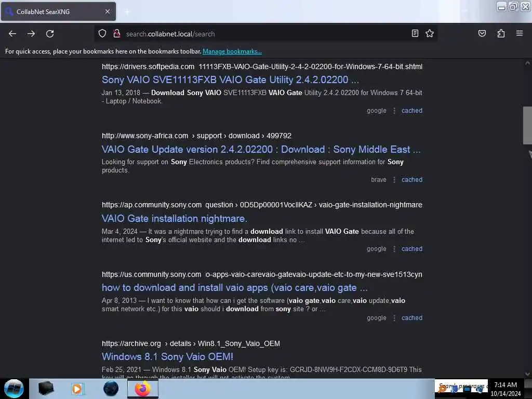
Task: Bookmark this page with star icon
Action: 430,33
